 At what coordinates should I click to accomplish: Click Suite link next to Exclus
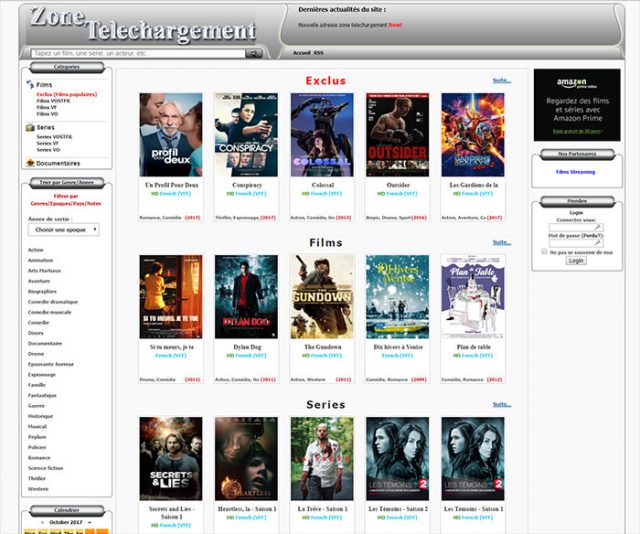pyautogui.click(x=502, y=80)
